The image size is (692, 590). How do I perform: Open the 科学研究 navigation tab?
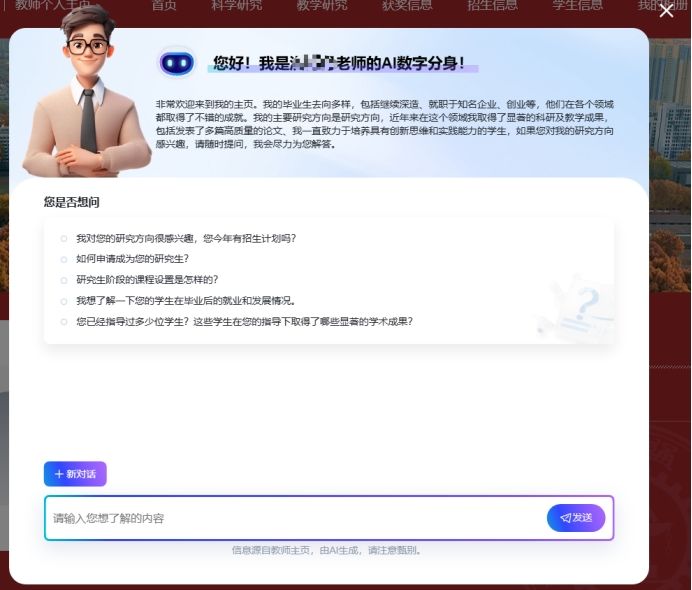(236, 5)
